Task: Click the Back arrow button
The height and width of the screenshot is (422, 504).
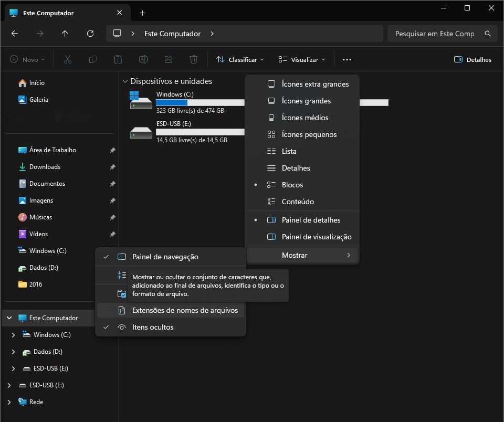Action: (15, 34)
